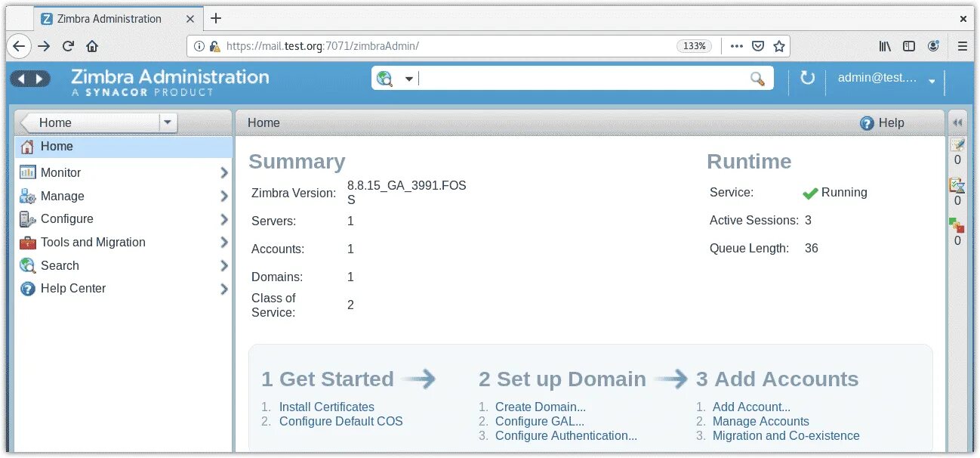Click the Home breadcrumb button
980x458 pixels.
pyautogui.click(x=91, y=122)
